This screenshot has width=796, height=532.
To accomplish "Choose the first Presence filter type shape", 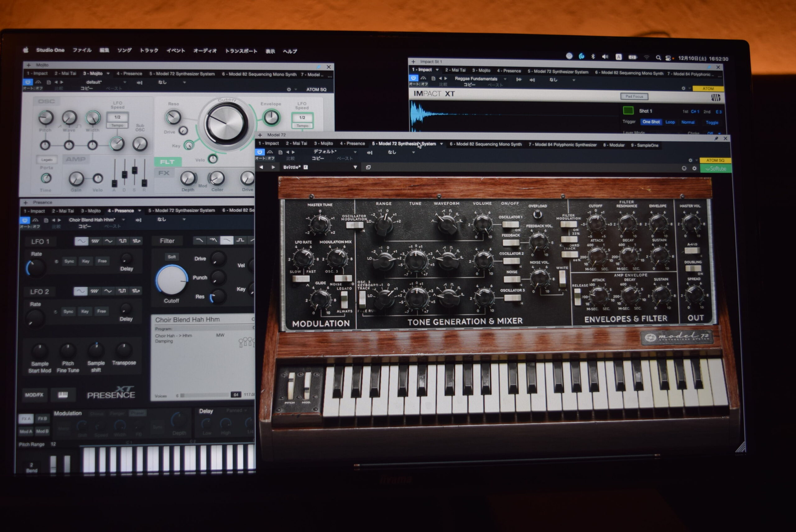I will (200, 241).
